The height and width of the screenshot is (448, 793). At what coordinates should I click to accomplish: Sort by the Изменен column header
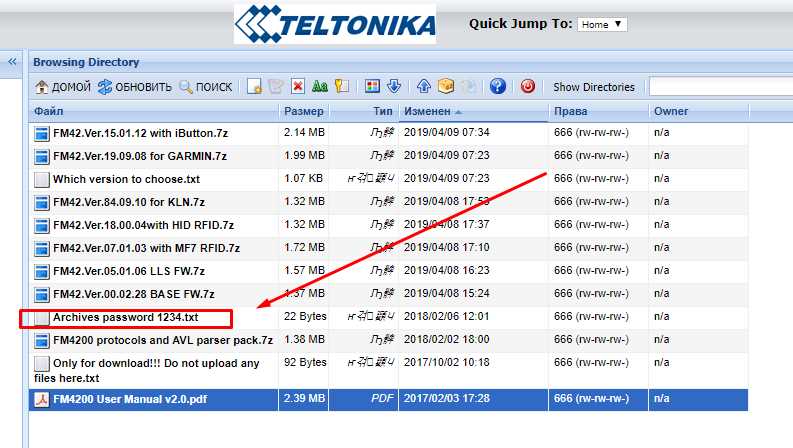click(x=472, y=111)
